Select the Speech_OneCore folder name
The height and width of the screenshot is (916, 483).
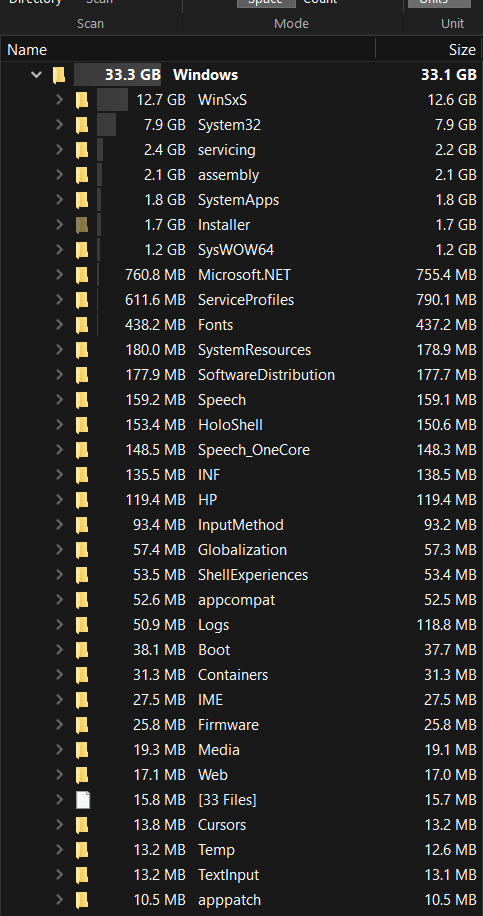tap(253, 450)
